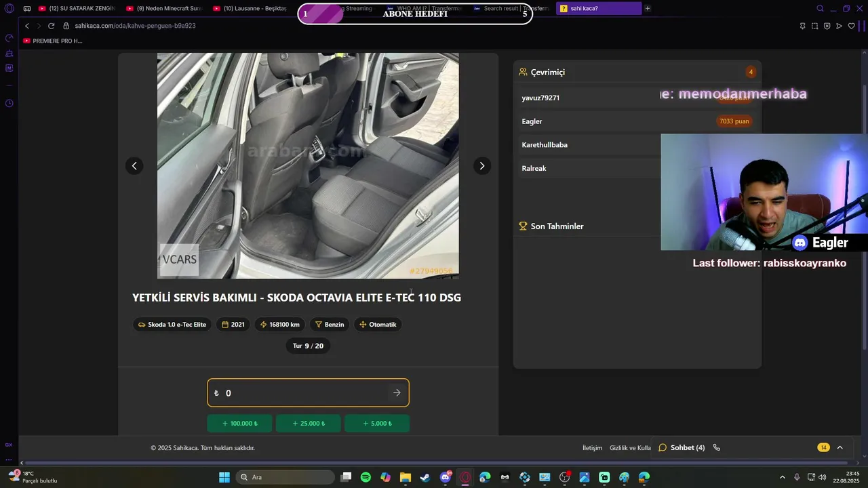Show the next car photo with right arrow
868x488 pixels.
point(481,166)
